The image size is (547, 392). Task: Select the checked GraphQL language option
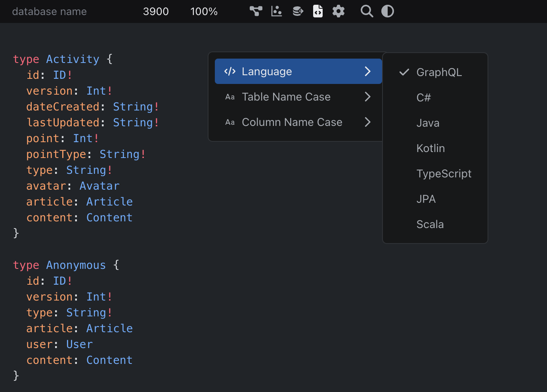click(x=439, y=72)
